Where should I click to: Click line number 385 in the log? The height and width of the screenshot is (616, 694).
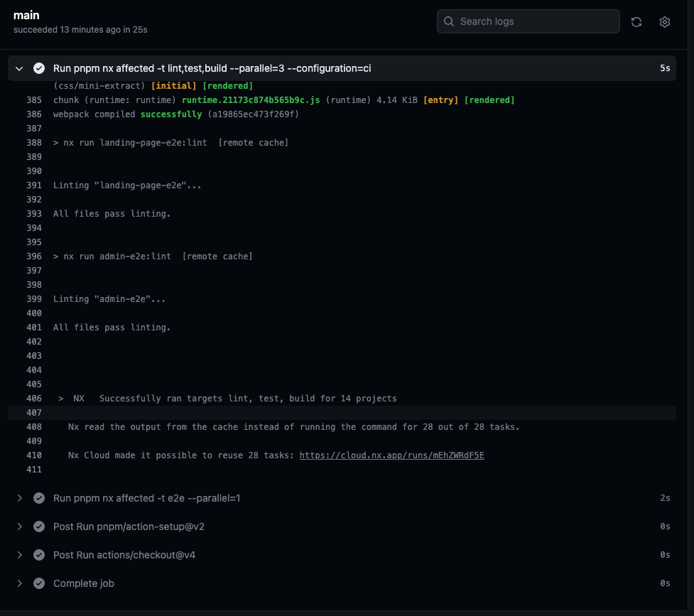pyautogui.click(x=33, y=99)
